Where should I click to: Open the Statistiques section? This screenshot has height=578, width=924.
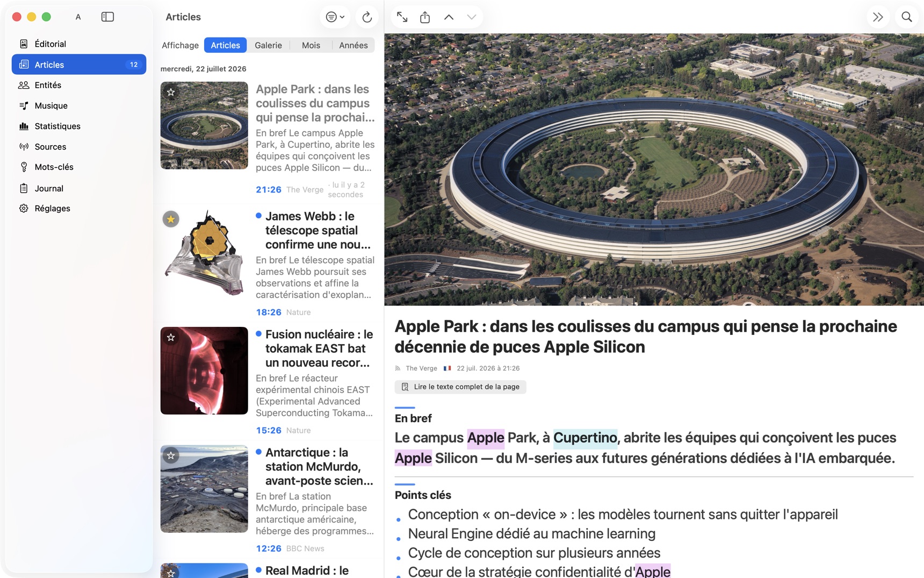coord(79,126)
